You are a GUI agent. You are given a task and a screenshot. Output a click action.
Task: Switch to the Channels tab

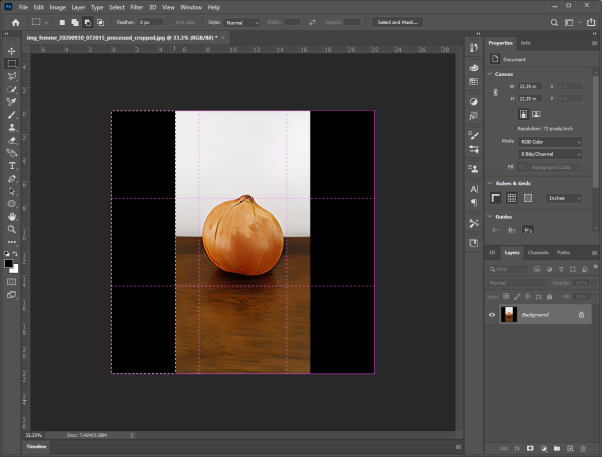click(538, 252)
